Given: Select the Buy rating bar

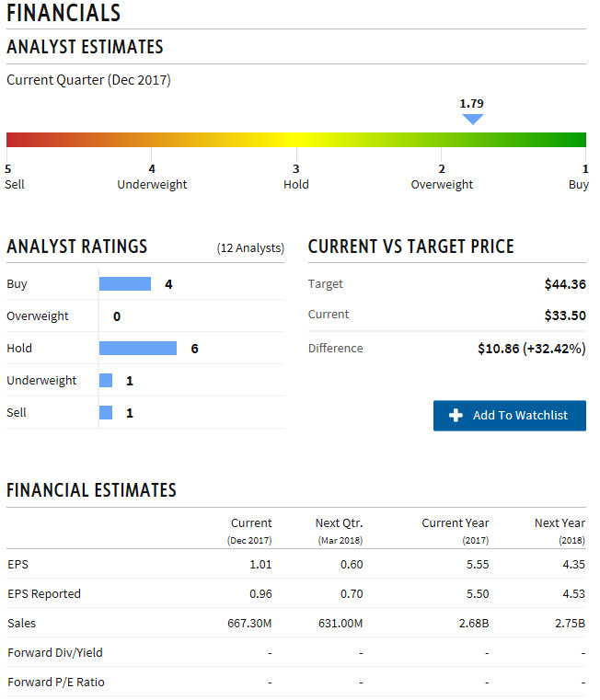Looking at the screenshot, I should (x=125, y=284).
